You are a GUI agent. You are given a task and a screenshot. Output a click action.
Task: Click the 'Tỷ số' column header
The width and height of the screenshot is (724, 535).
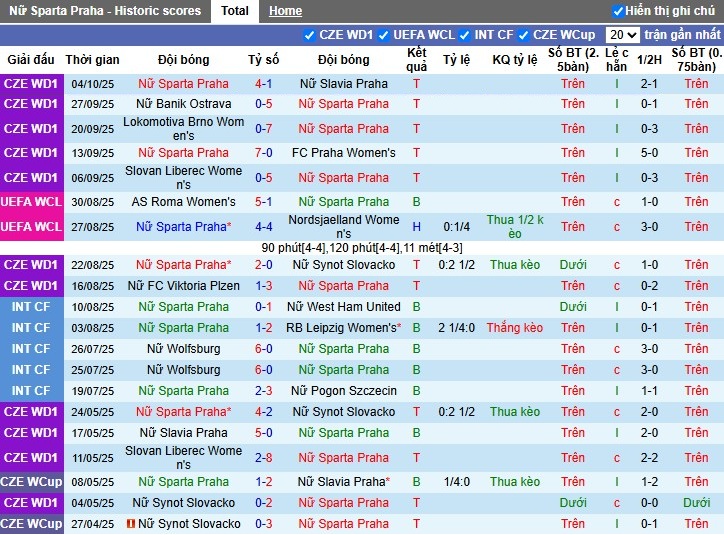pos(264,60)
